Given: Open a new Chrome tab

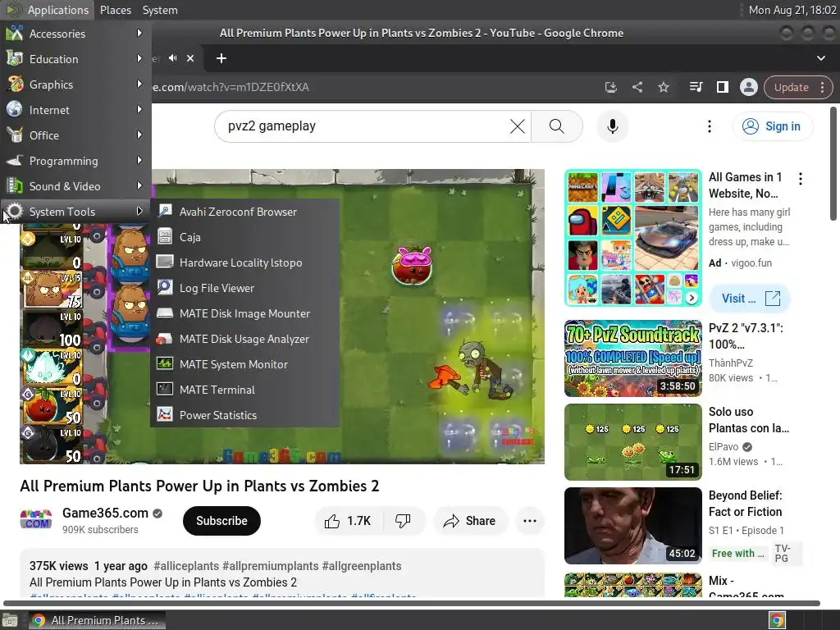Looking at the screenshot, I should [221, 58].
